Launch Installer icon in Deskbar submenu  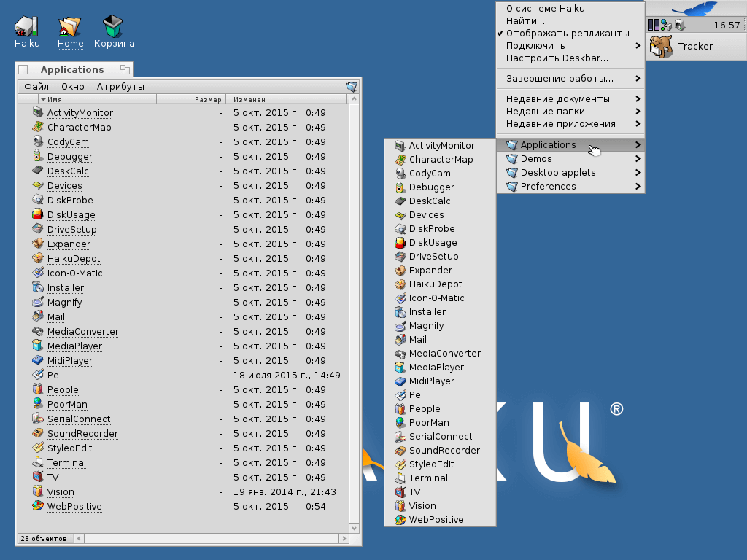pyautogui.click(x=400, y=311)
